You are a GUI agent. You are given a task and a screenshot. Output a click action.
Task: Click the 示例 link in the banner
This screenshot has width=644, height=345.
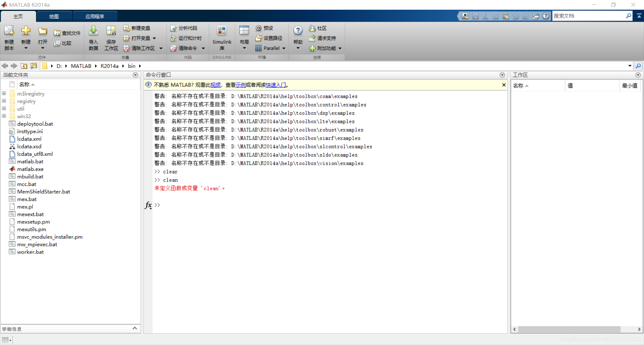click(x=240, y=85)
